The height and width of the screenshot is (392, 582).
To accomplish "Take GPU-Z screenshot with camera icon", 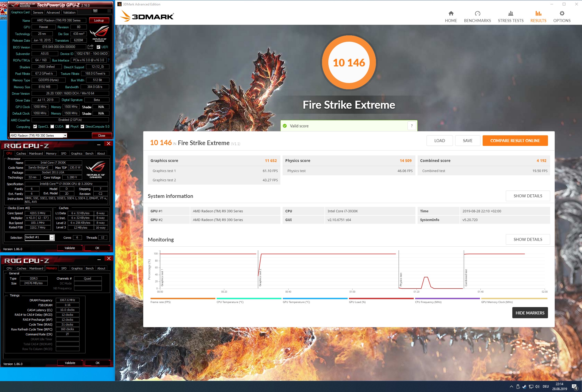I will [x=95, y=11].
